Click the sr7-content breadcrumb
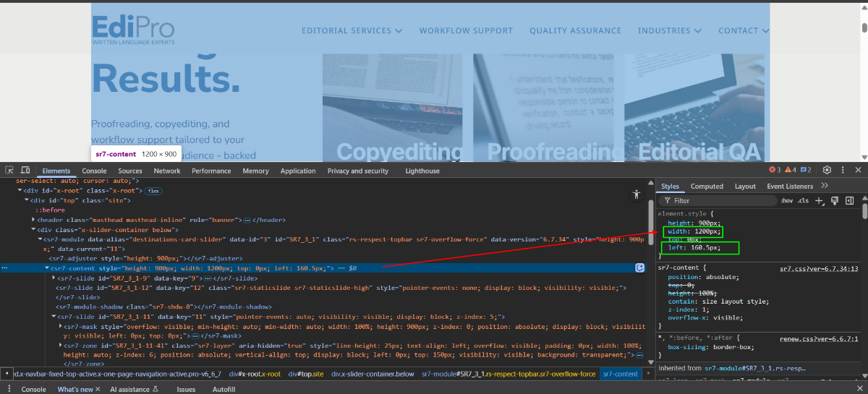868x394 pixels. tap(621, 374)
